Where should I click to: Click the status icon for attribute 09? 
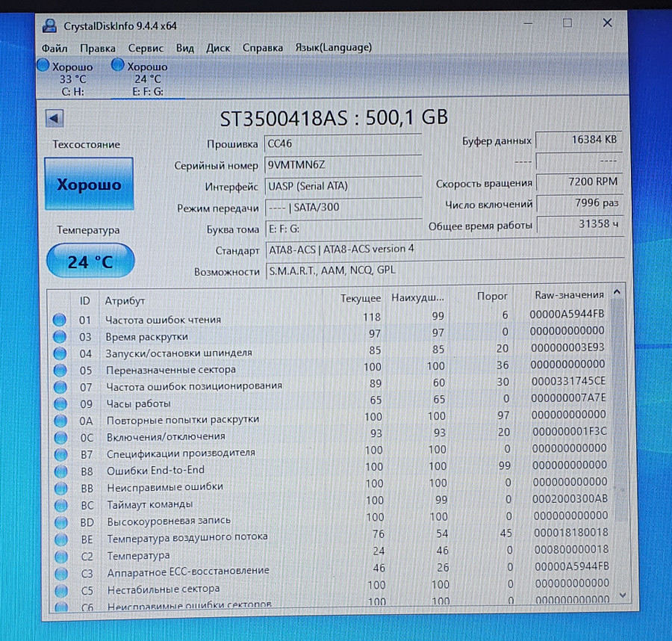click(60, 404)
